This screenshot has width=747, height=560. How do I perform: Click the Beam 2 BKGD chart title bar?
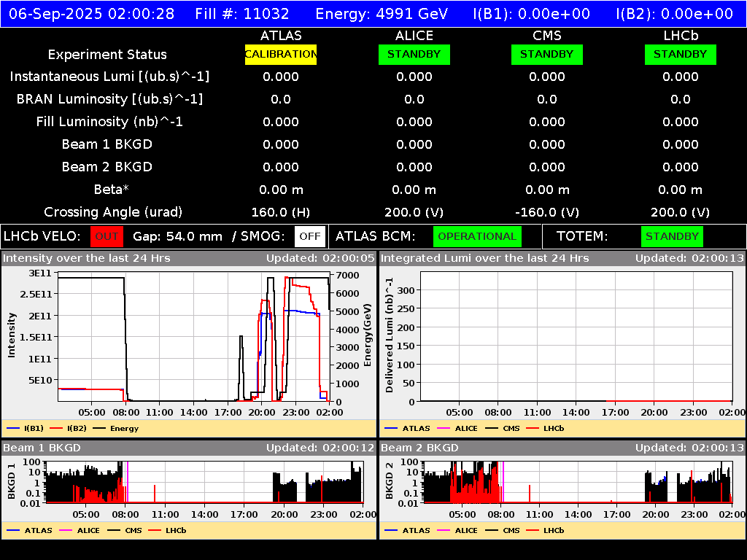pos(562,448)
